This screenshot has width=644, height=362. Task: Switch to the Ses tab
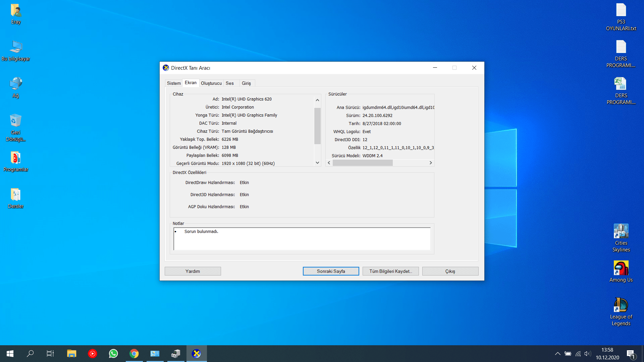(230, 83)
